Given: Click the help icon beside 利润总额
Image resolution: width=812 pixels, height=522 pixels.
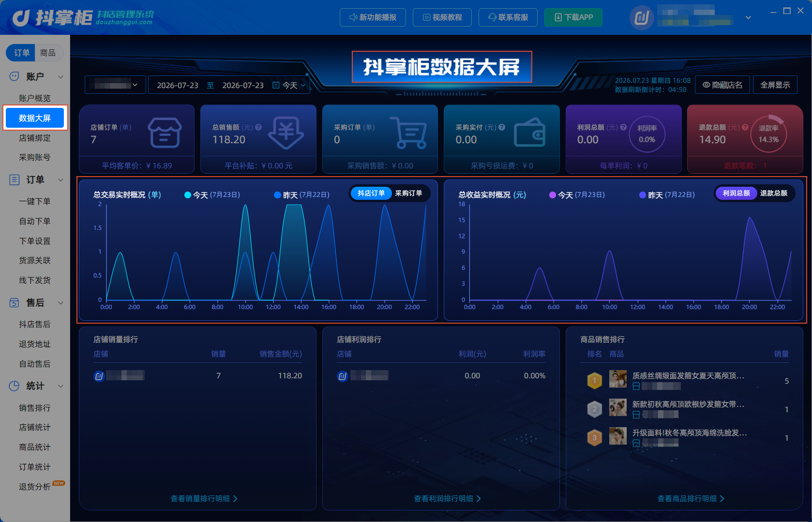Looking at the screenshot, I should coord(623,127).
